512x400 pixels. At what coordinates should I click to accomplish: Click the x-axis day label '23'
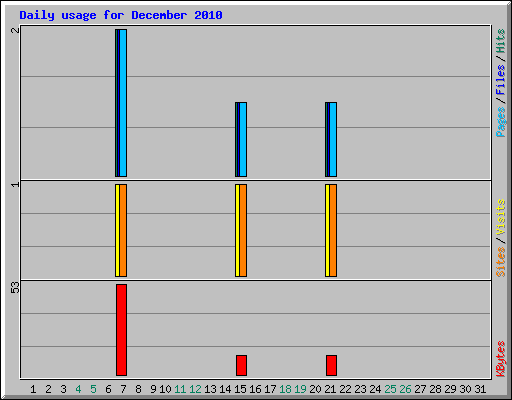[360, 389]
